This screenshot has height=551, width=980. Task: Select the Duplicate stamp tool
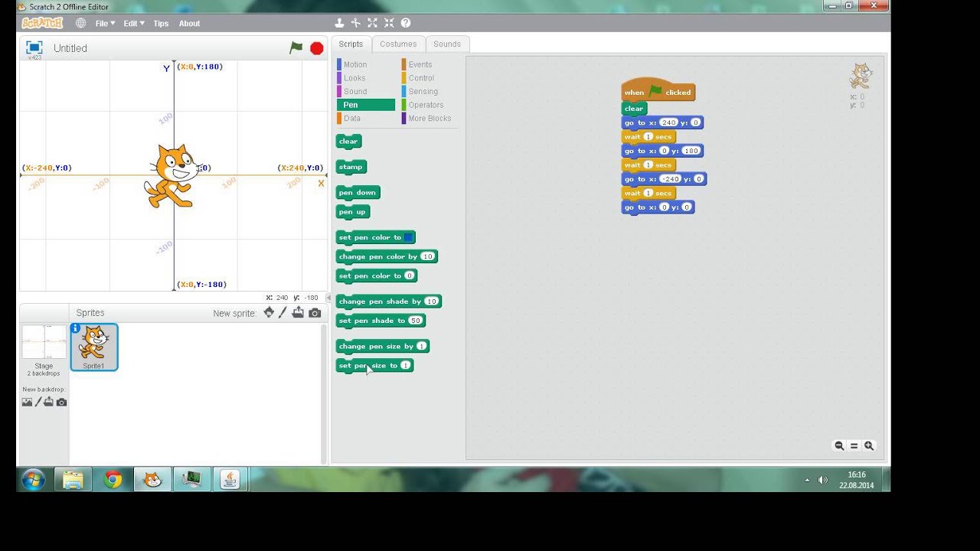[339, 23]
